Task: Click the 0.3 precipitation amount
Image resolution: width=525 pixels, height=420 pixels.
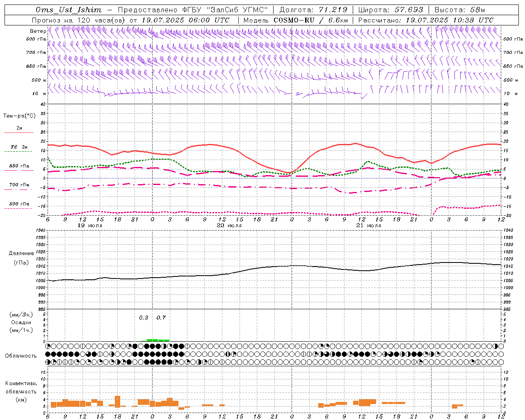Action: point(144,318)
